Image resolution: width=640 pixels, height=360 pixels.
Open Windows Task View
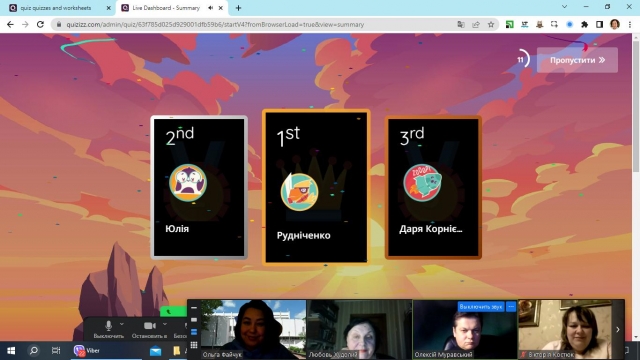(56, 351)
